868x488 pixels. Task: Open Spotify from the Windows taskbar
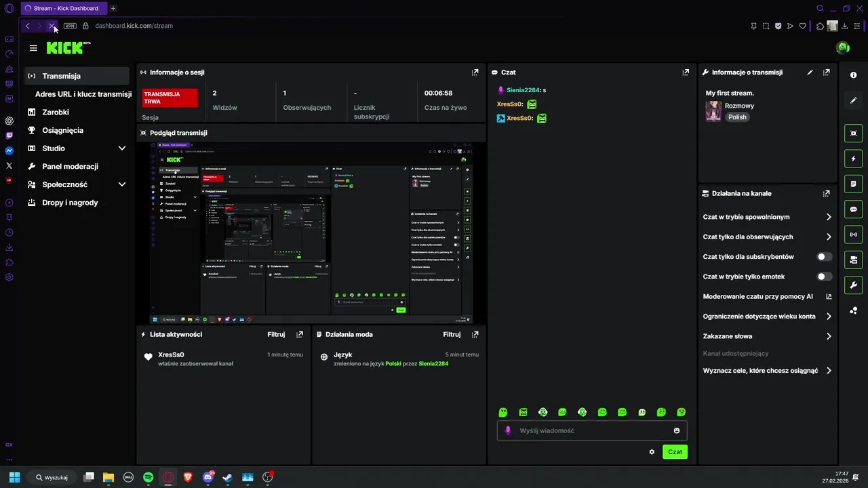pyautogui.click(x=148, y=477)
